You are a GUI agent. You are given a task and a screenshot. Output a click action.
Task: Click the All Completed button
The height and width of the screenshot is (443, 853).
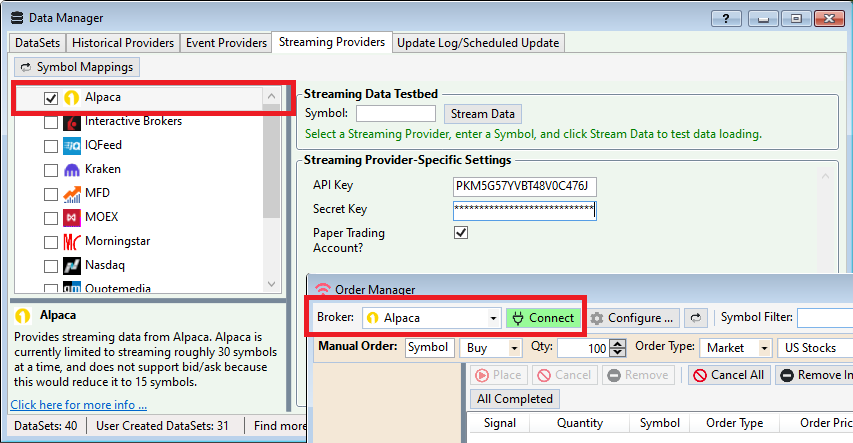click(x=515, y=399)
